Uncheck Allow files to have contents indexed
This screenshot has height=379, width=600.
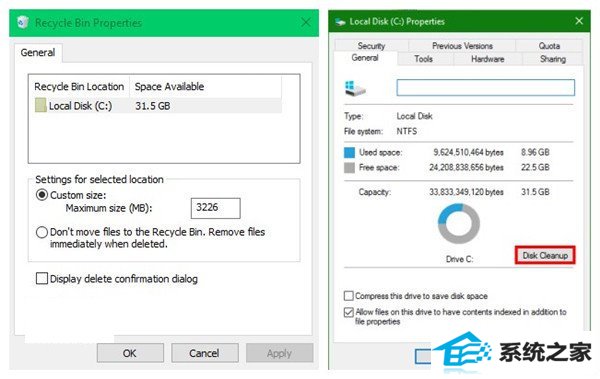tap(349, 312)
